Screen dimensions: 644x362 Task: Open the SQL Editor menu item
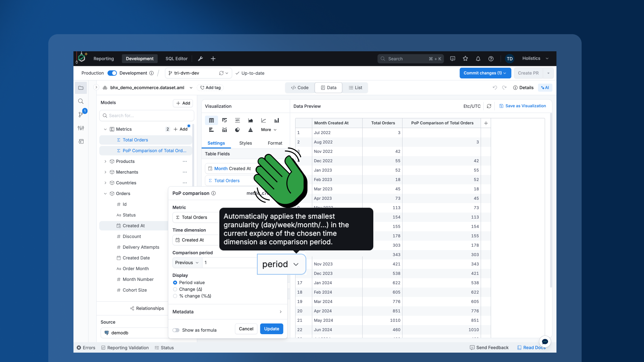click(x=176, y=58)
